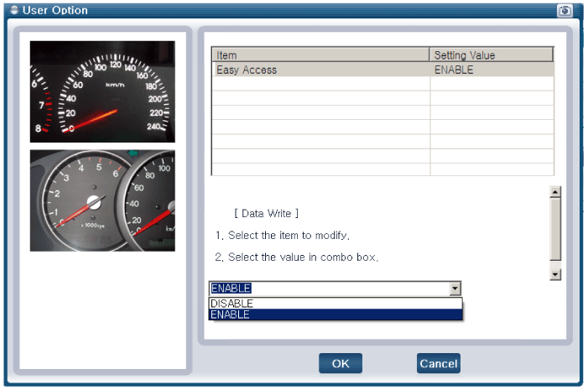Image resolution: width=588 pixels, height=390 pixels.
Task: Click the Setting Value column header
Action: (x=491, y=55)
